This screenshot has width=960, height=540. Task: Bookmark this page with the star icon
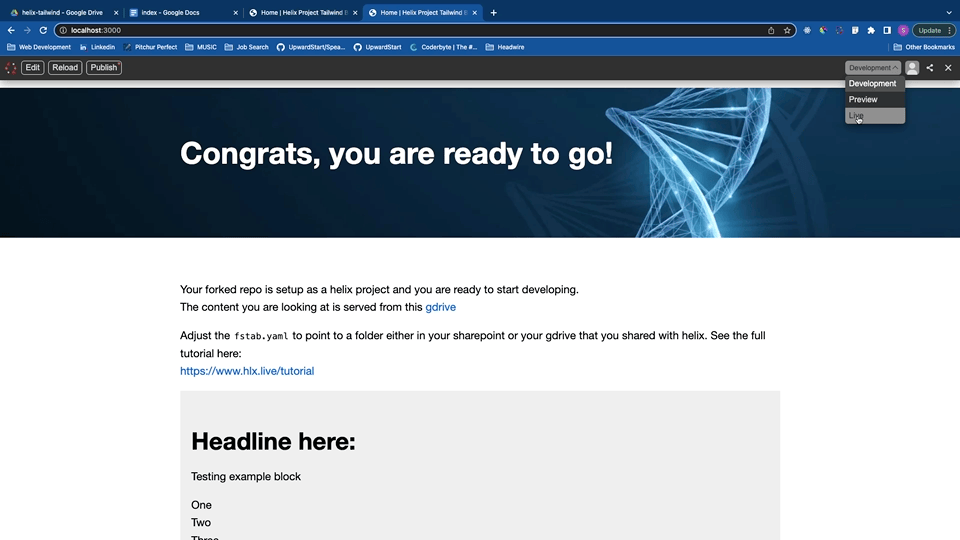click(787, 30)
